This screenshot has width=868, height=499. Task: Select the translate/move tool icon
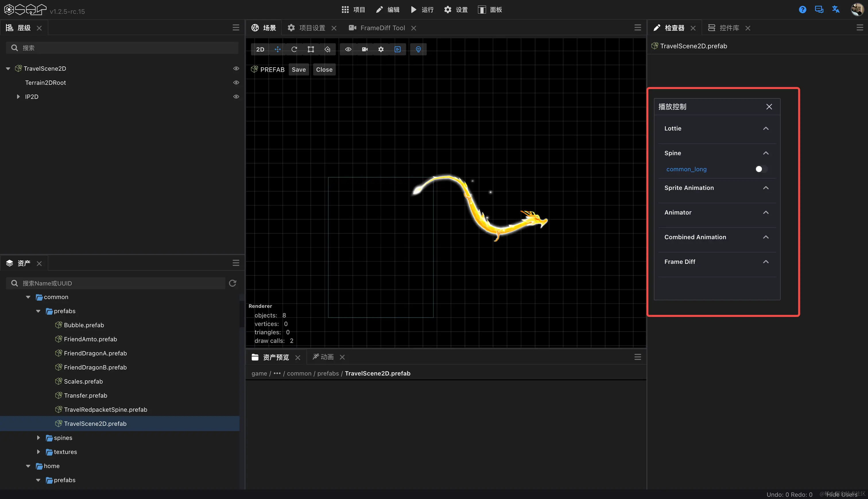point(277,49)
